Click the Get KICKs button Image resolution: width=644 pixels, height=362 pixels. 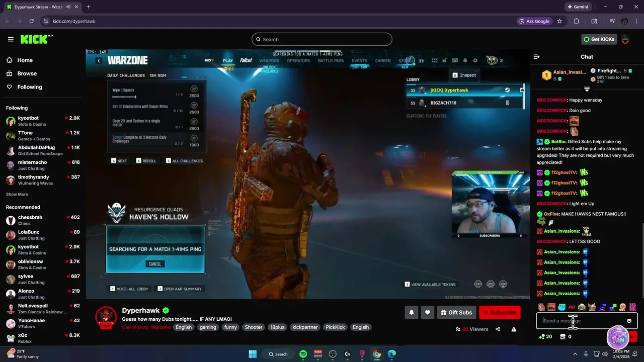point(599,39)
